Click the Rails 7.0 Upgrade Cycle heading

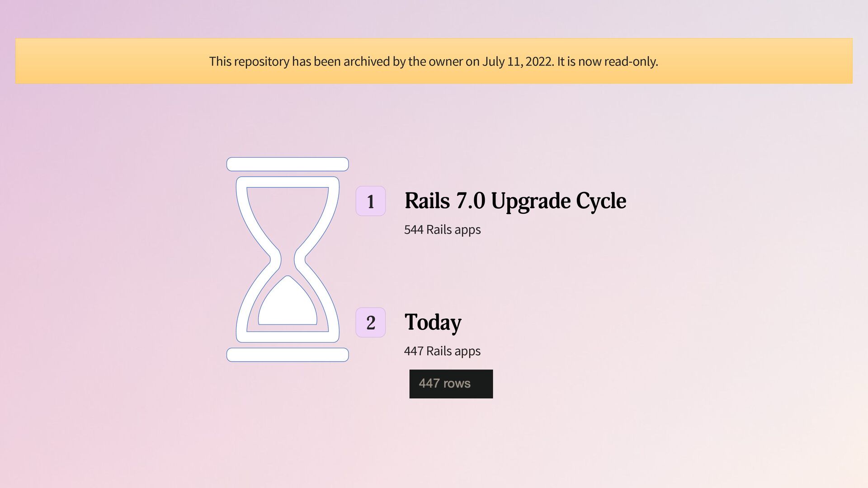515,201
